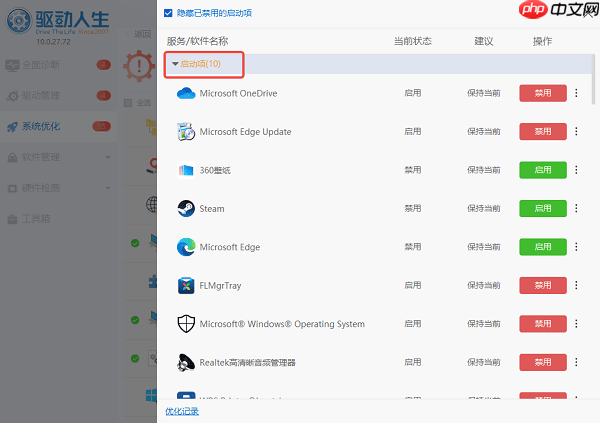Uncheck the hide disabled startup items checkbox
This screenshot has width=600, height=423.
pyautogui.click(x=168, y=13)
